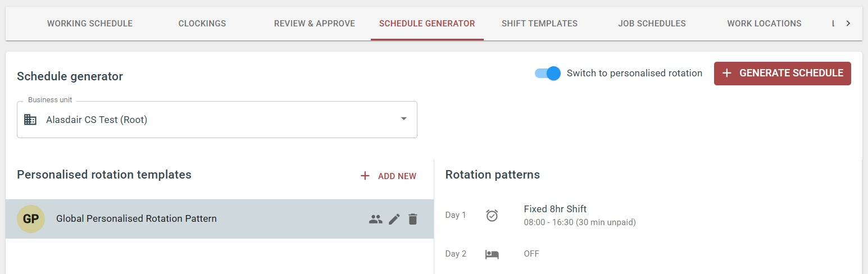Show more tabs with right chevron arrow

click(x=848, y=23)
